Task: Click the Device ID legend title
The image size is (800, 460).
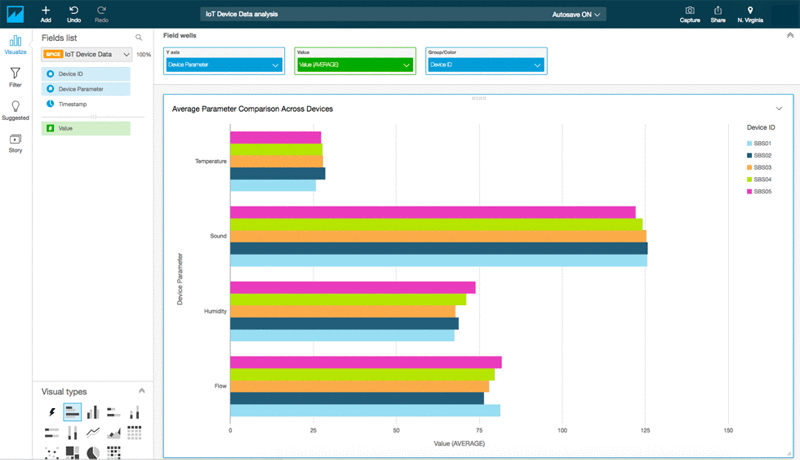Action: pyautogui.click(x=761, y=127)
